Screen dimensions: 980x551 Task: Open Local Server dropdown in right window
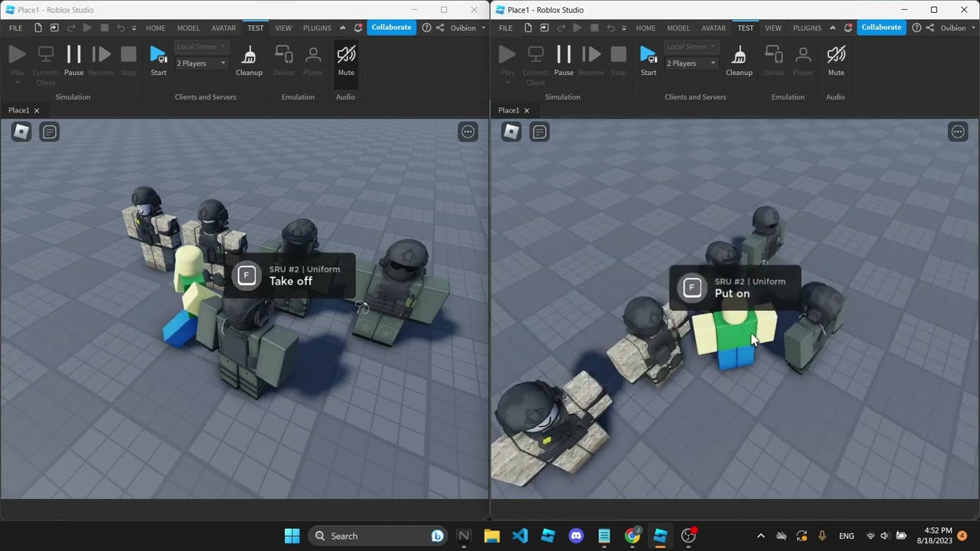pos(691,47)
